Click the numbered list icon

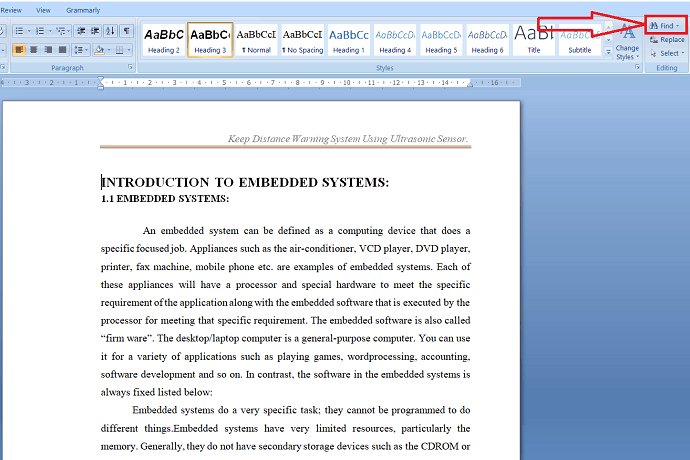(40, 31)
